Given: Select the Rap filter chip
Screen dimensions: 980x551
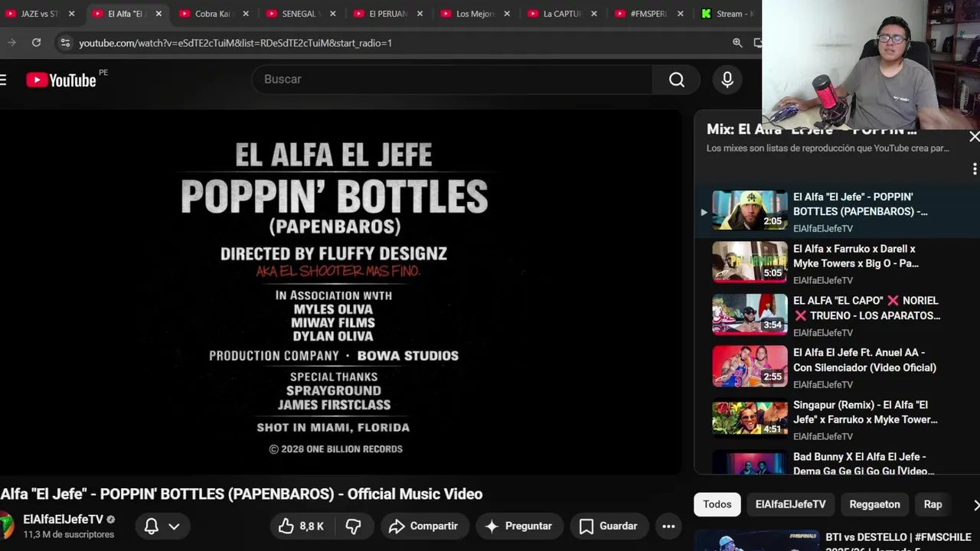Looking at the screenshot, I should 933,504.
